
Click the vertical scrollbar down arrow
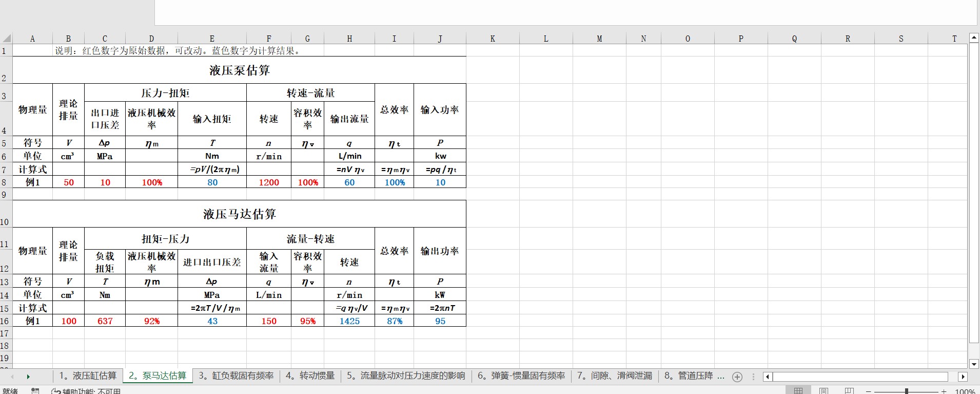click(973, 364)
